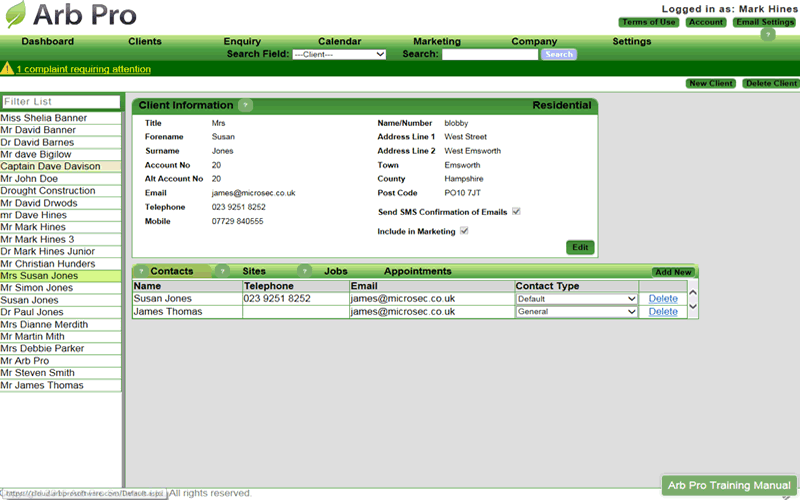The height and width of the screenshot is (500, 800).
Task: Select client Drought Construction
Action: pyautogui.click(x=60, y=191)
